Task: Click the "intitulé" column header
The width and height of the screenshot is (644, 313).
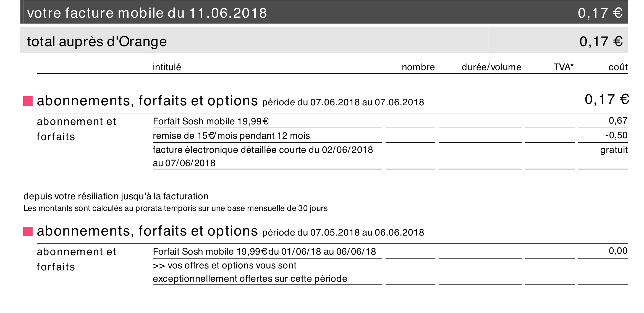Action: tap(167, 67)
